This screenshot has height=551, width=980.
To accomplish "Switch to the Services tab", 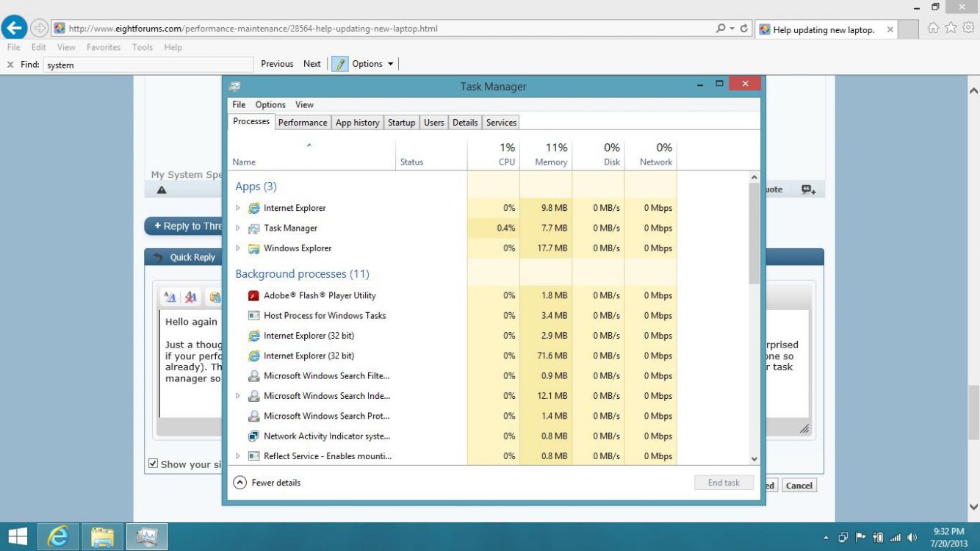I will click(x=502, y=123).
